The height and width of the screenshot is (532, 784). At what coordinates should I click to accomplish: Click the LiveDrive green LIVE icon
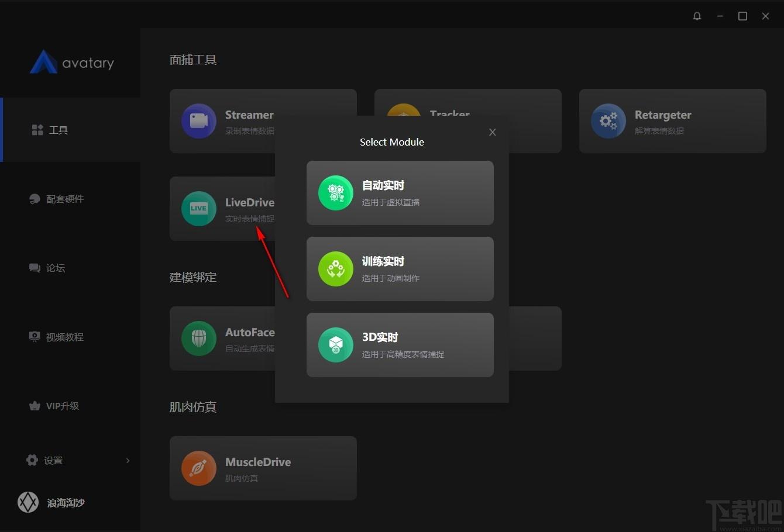[x=199, y=209]
